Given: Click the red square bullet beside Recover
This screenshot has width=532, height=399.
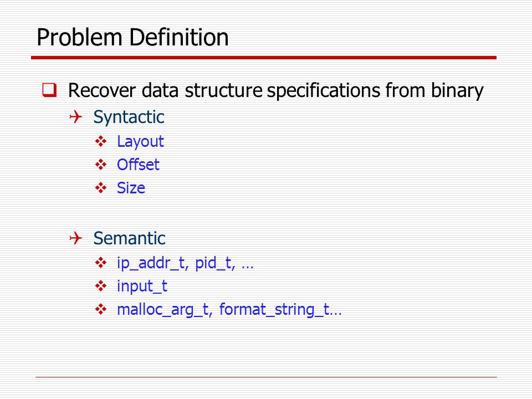Looking at the screenshot, I should point(49,90).
